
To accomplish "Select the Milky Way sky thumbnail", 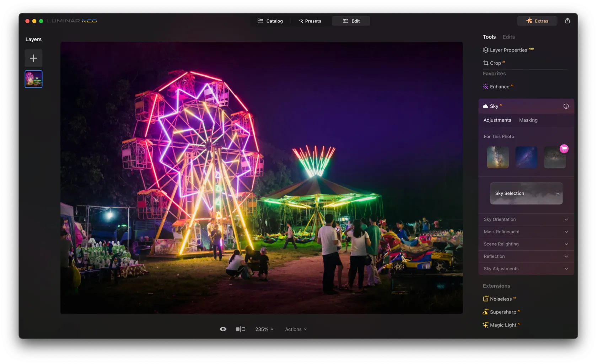I will click(x=497, y=157).
